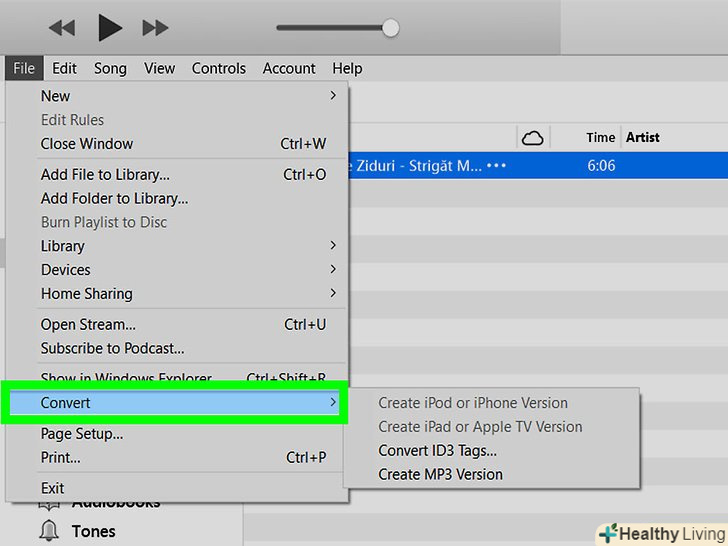
Task: Sort by Artist column header
Action: [643, 137]
